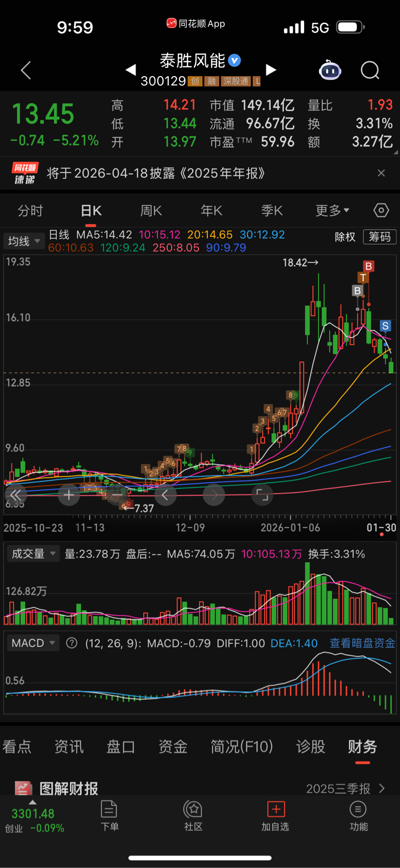Image resolution: width=400 pixels, height=868 pixels.
Task: Toggle the 筹码 chip distribution button
Action: tap(380, 237)
